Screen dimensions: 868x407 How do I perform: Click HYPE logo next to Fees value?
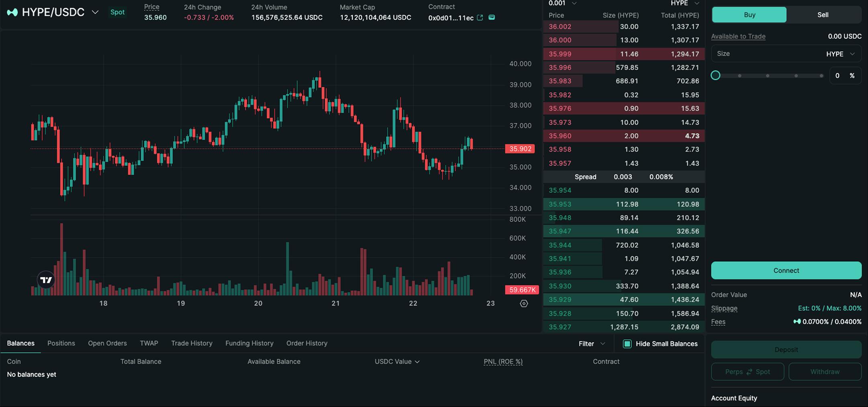point(797,321)
